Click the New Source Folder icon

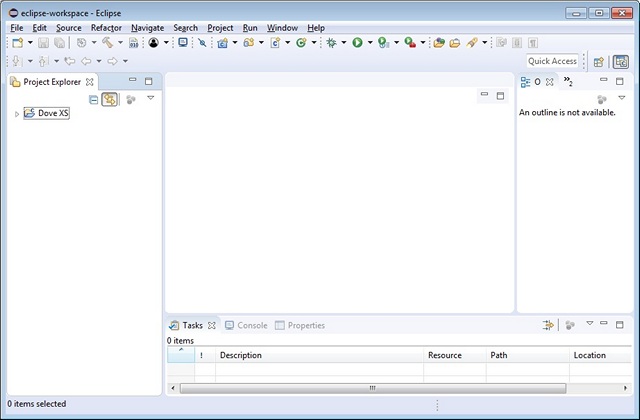[249, 42]
